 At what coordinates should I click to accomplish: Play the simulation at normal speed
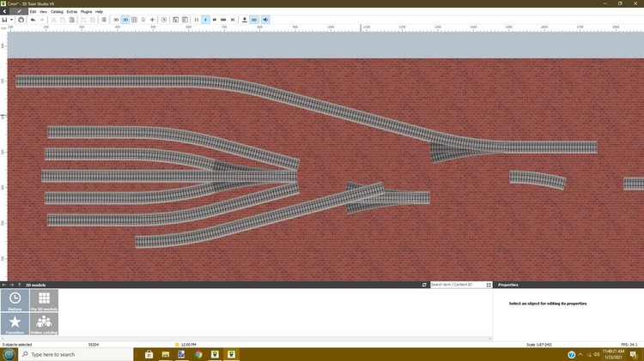coord(206,20)
